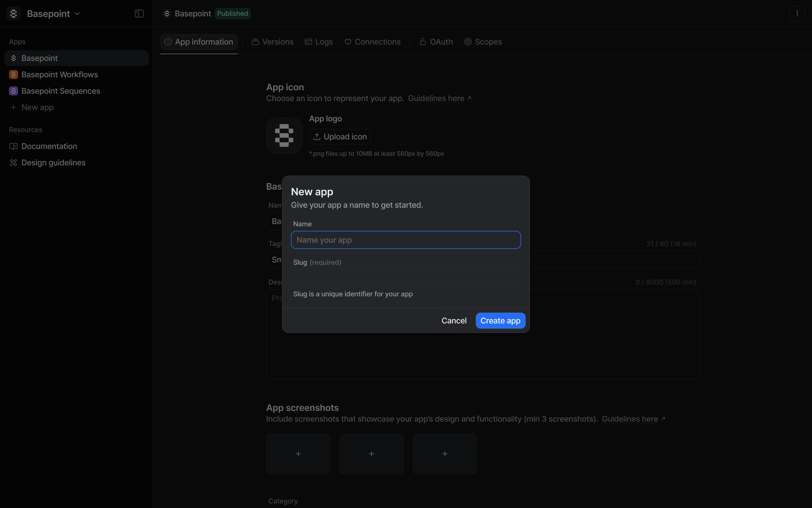Collapse the sidebar panel toggle
This screenshot has width=812, height=508.
pyautogui.click(x=139, y=14)
